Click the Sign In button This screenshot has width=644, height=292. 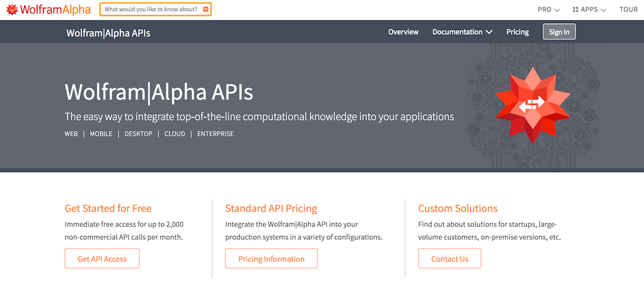coord(559,32)
